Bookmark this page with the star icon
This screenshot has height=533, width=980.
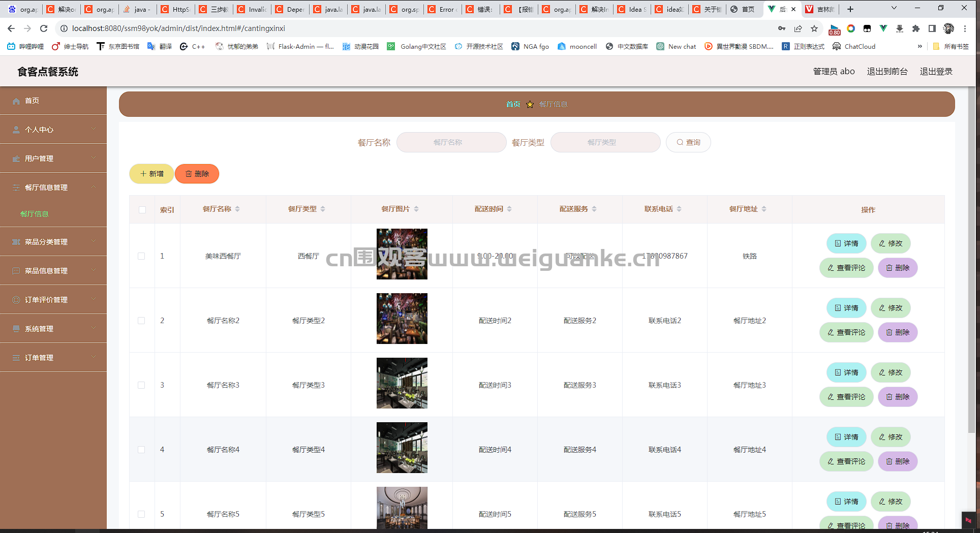pos(814,28)
